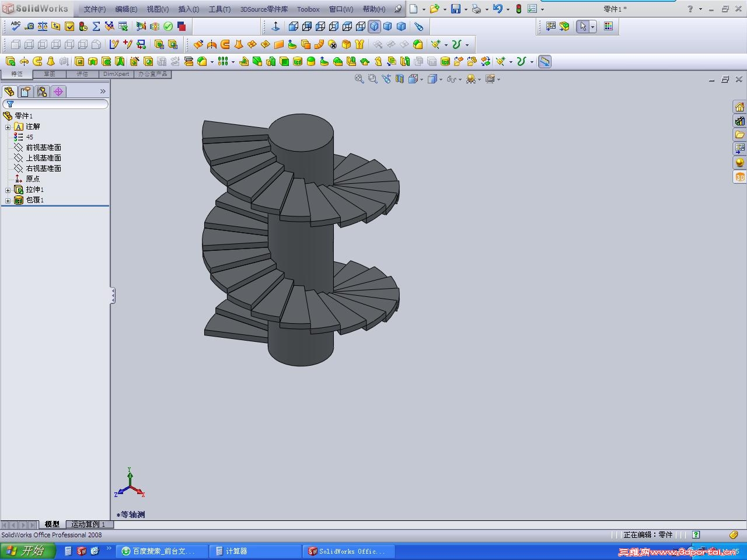Click the Zoom to Fit magnifier icon
The image size is (747, 560).
coord(359,79)
